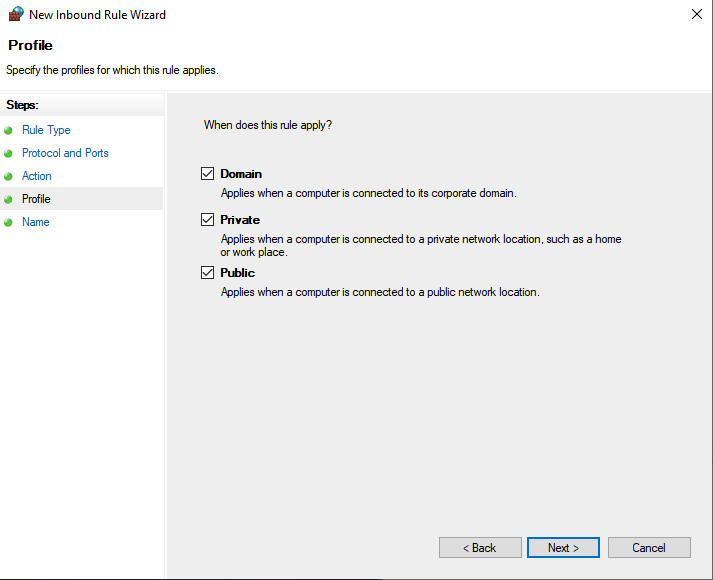This screenshot has height=580, width=713.
Task: Open the Protocol and Ports step
Action: 65,153
